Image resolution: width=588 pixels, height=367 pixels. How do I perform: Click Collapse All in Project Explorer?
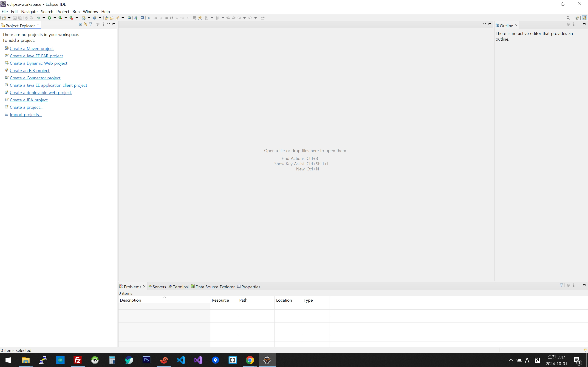(80, 24)
